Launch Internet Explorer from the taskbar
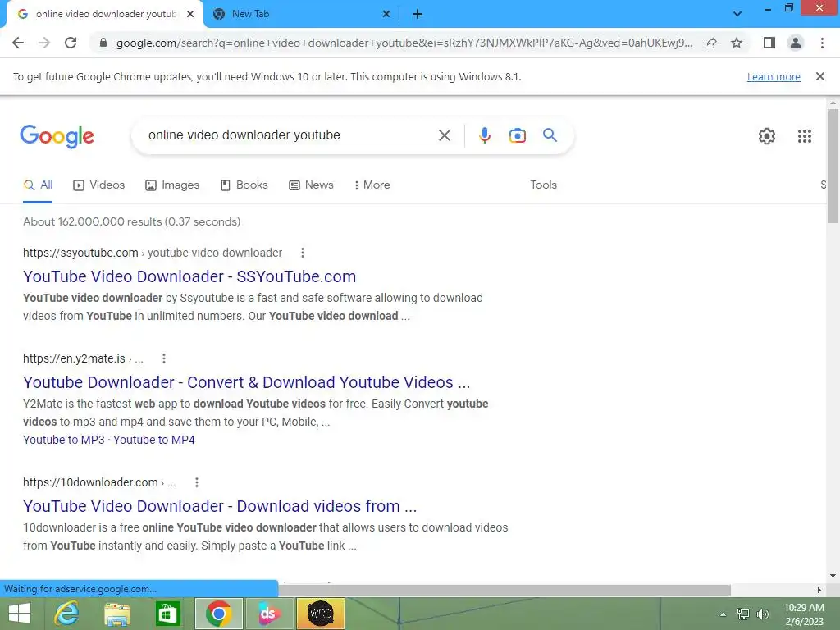The width and height of the screenshot is (840, 630). (66, 614)
